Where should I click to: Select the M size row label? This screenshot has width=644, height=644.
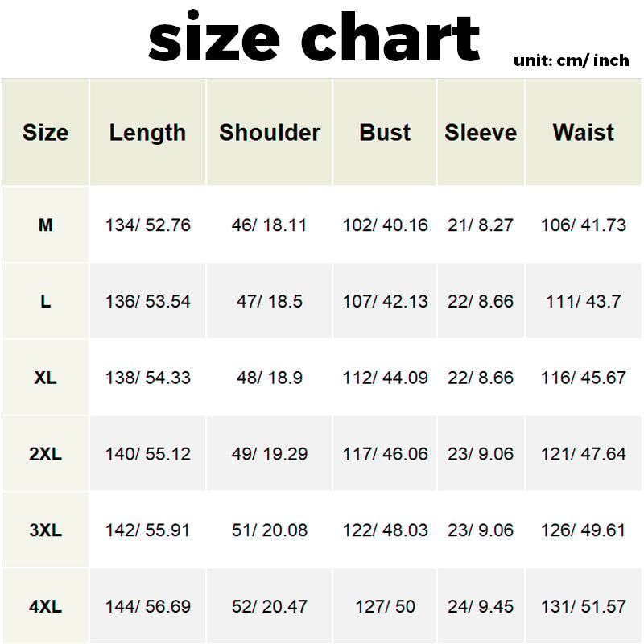tap(45, 225)
